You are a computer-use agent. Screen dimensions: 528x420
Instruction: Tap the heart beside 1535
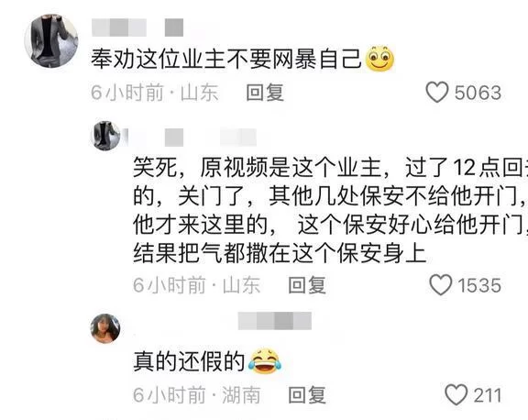point(440,284)
